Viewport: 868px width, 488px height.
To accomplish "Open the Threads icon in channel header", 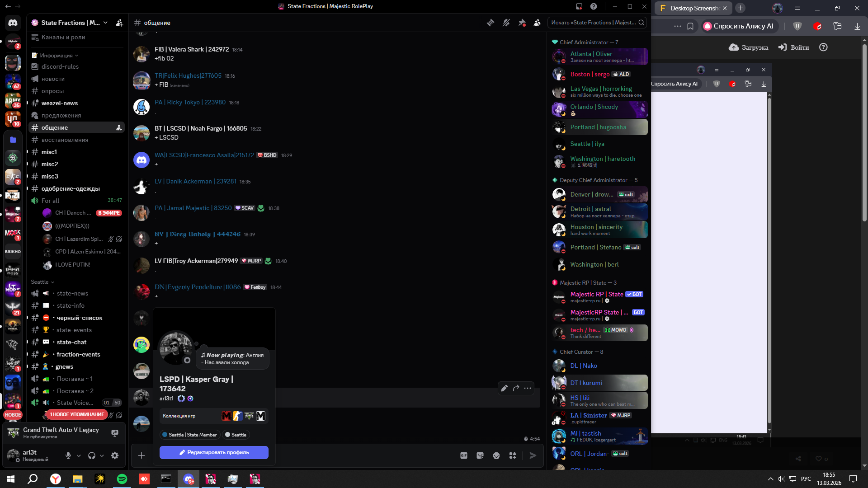I will pyautogui.click(x=491, y=23).
